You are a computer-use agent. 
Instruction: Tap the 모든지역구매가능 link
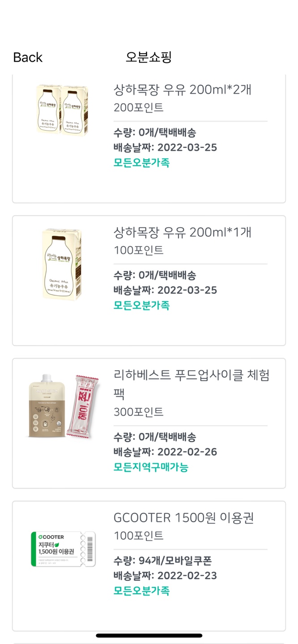150,467
